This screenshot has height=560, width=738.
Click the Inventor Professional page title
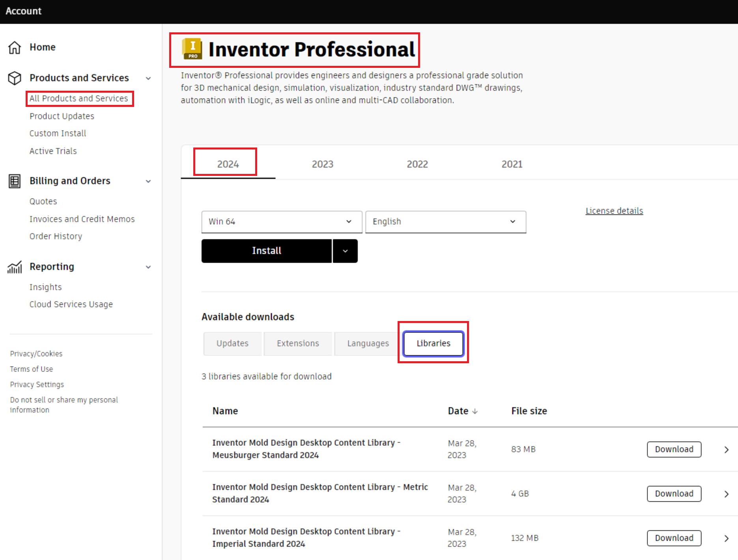312,49
